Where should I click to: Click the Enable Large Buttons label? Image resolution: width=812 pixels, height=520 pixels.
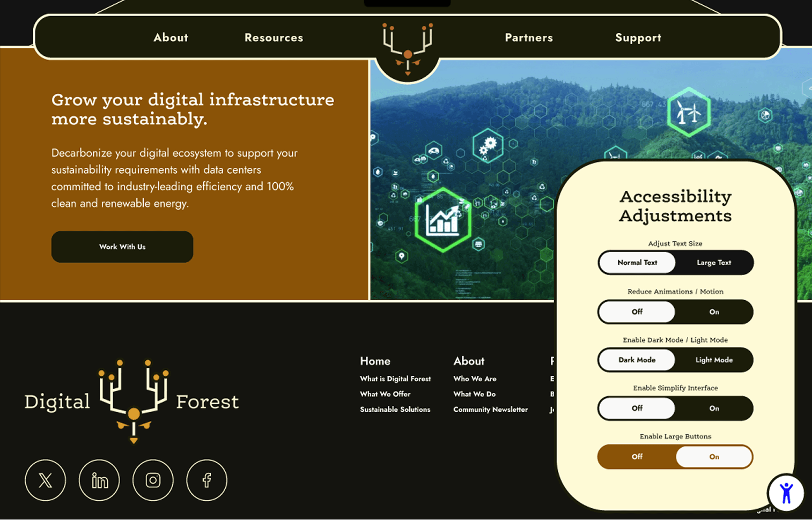(675, 436)
